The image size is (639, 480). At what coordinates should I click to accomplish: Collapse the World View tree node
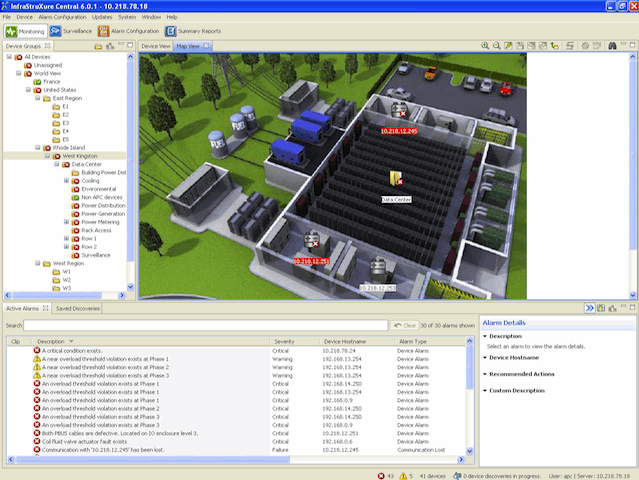[x=19, y=73]
